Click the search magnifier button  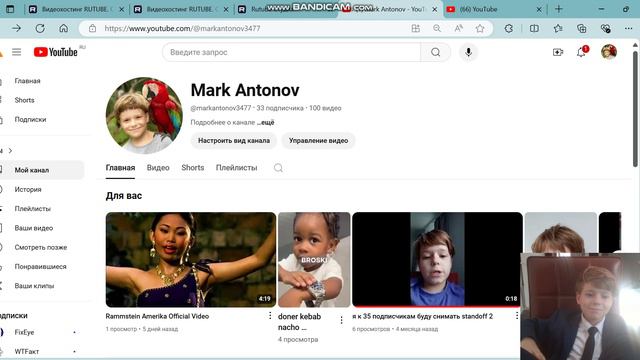click(436, 52)
